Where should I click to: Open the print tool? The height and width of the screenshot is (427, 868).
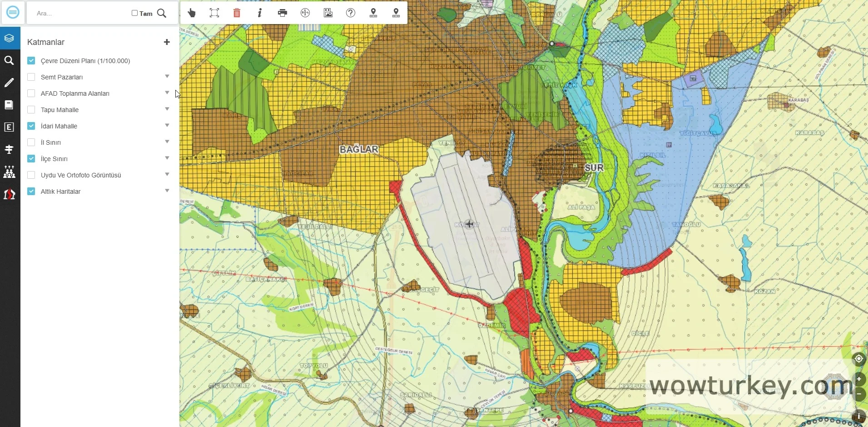pyautogui.click(x=283, y=13)
